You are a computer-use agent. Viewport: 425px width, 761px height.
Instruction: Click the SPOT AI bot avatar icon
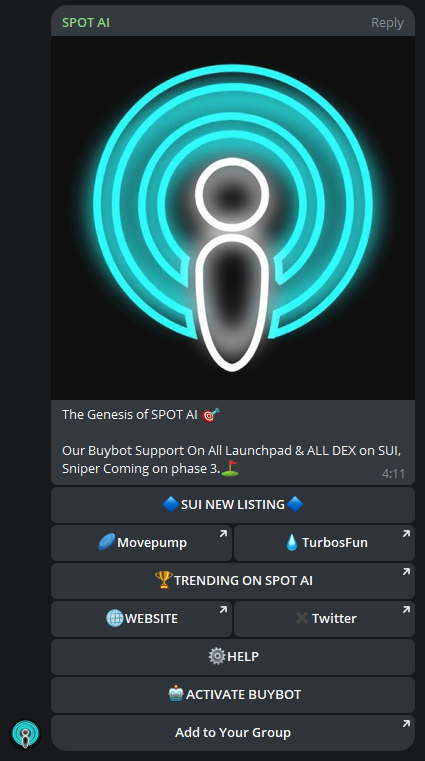coord(25,734)
